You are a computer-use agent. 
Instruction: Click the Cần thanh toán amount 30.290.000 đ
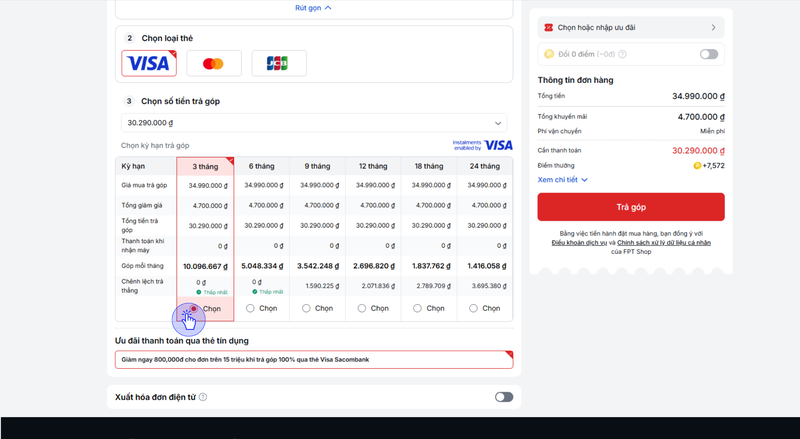pos(698,151)
